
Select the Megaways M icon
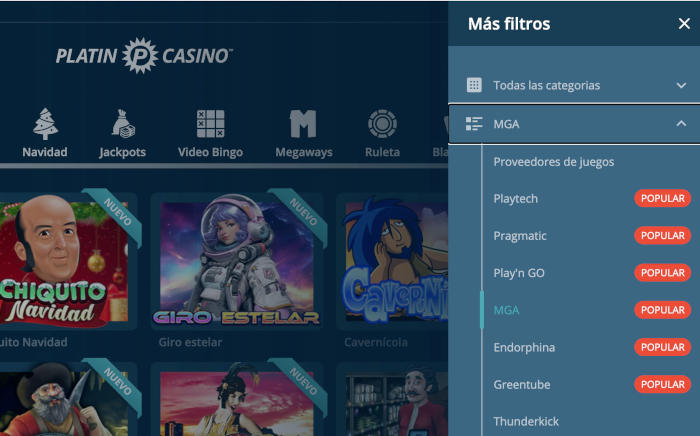303,124
